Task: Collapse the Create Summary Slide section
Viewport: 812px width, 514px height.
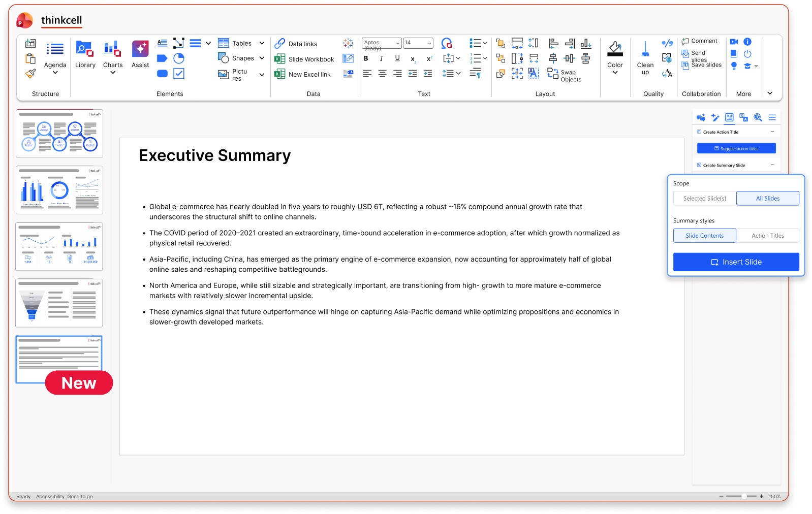Action: click(772, 165)
